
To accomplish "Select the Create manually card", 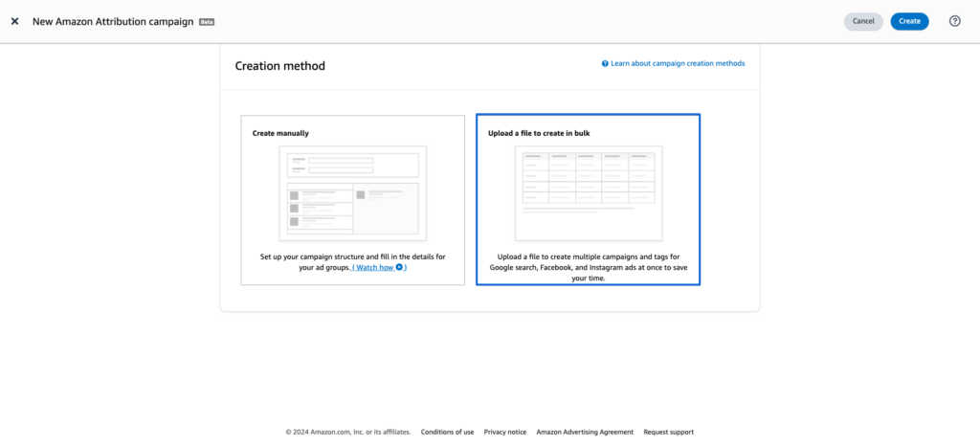I will tap(353, 200).
